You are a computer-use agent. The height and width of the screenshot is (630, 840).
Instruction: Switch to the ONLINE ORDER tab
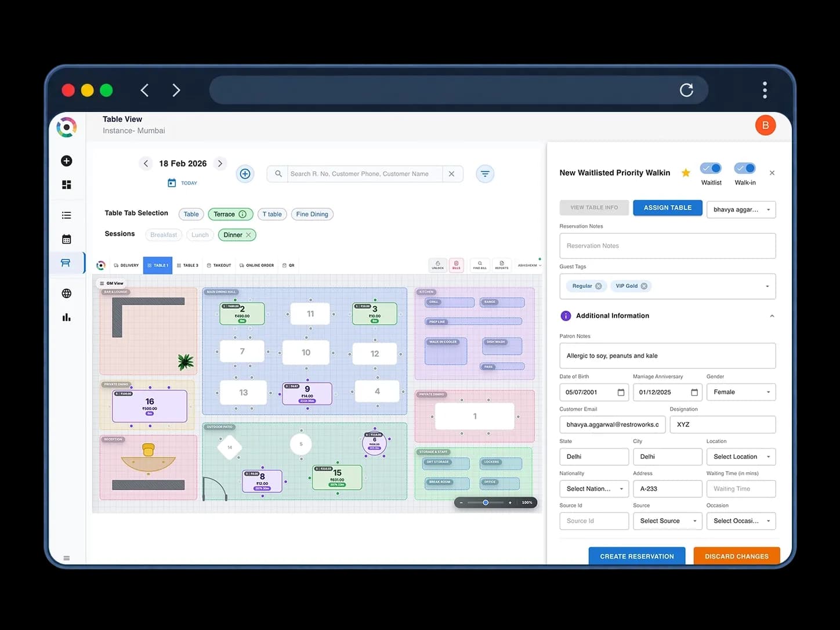coord(256,265)
